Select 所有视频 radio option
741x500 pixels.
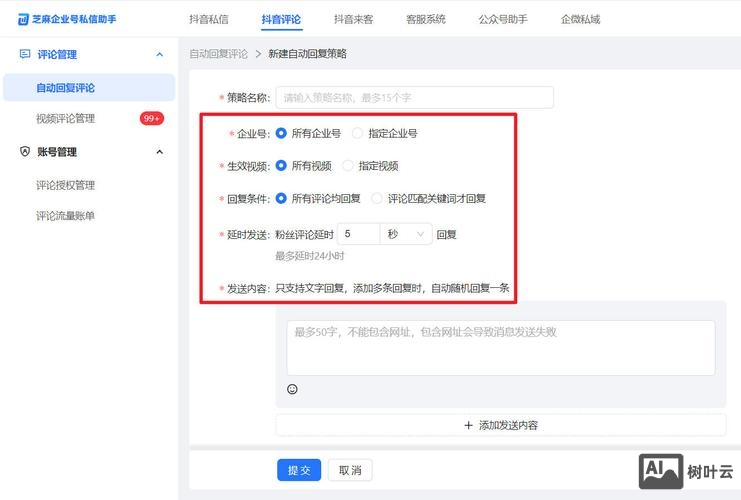pyautogui.click(x=281, y=166)
